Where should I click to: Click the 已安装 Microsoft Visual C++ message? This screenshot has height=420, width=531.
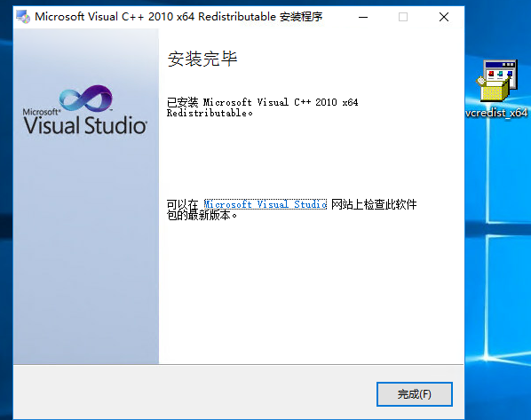[x=263, y=107]
